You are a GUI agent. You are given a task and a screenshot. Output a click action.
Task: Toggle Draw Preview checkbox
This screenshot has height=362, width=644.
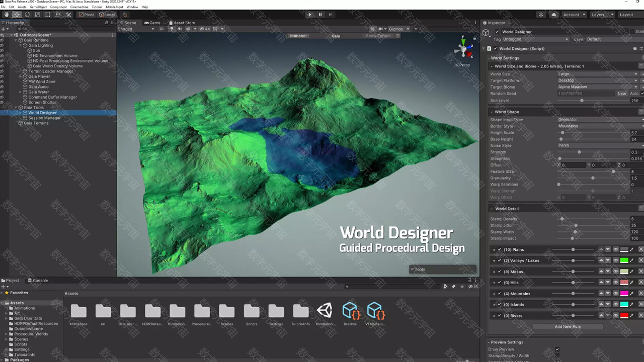(x=557, y=349)
